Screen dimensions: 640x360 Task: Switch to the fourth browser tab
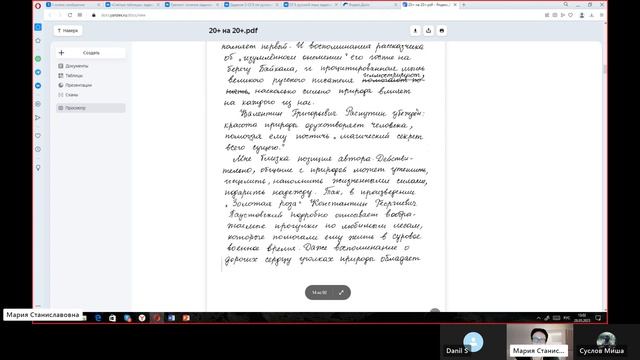(251, 5)
